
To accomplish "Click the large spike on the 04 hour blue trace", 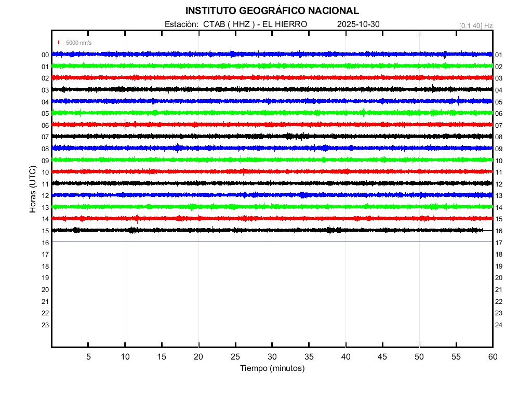I will coord(458,100).
